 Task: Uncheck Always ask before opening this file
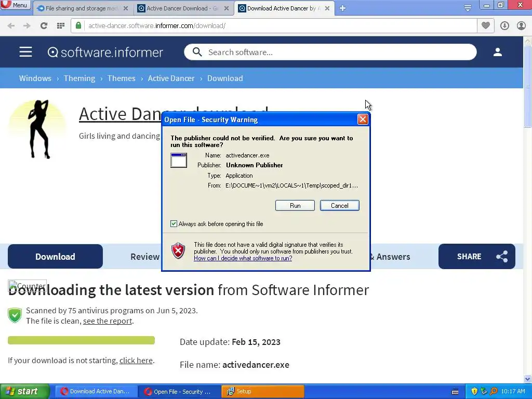174,224
